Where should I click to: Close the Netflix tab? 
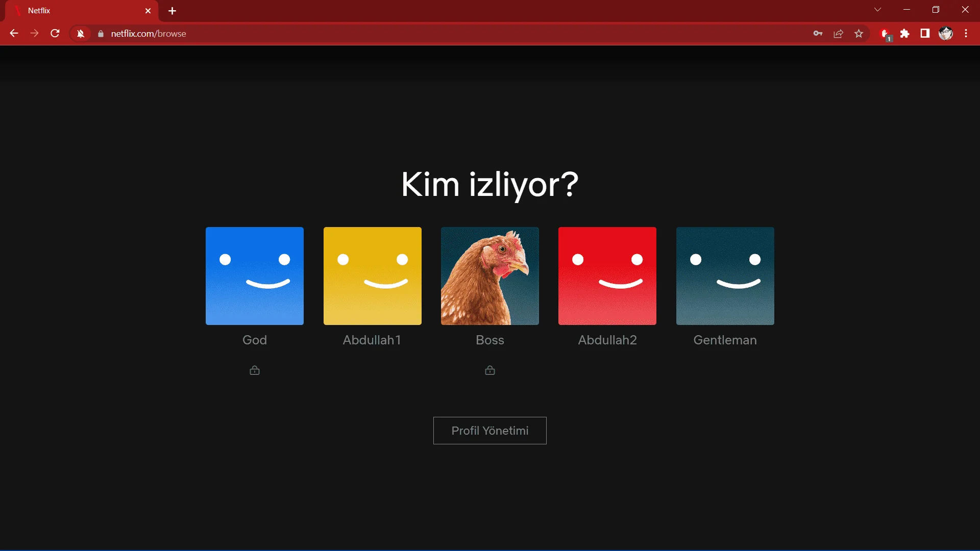coord(148,11)
